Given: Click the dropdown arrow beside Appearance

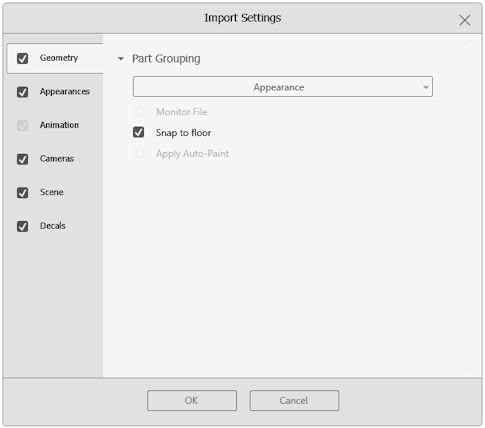Looking at the screenshot, I should (x=426, y=87).
